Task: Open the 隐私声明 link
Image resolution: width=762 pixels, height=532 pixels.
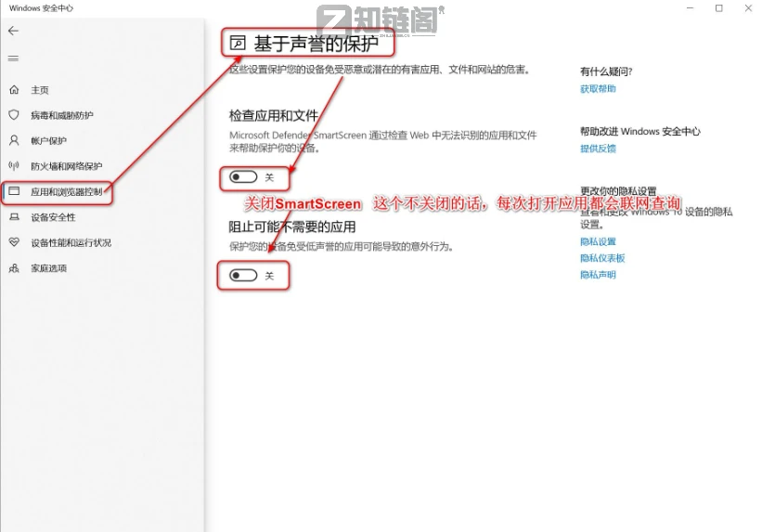Action: [x=598, y=275]
